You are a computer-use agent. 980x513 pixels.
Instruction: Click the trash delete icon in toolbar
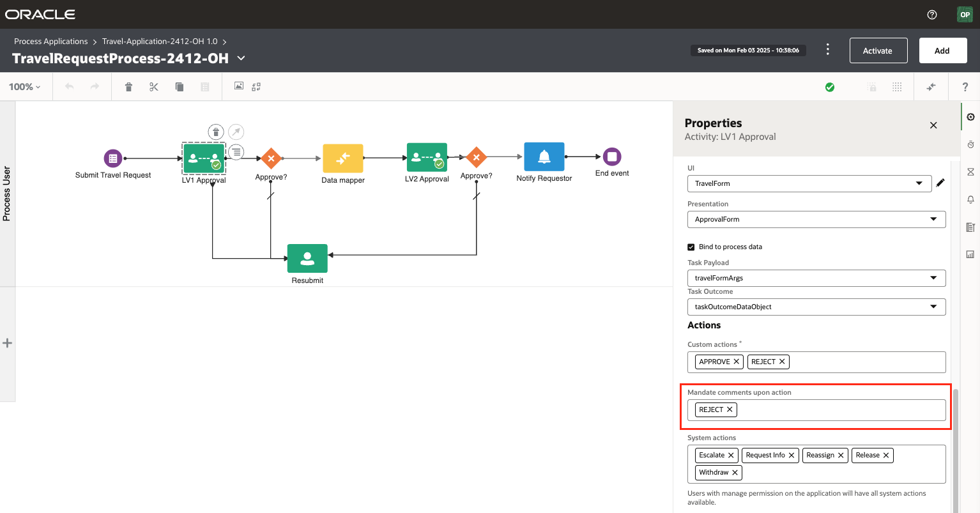(x=128, y=87)
